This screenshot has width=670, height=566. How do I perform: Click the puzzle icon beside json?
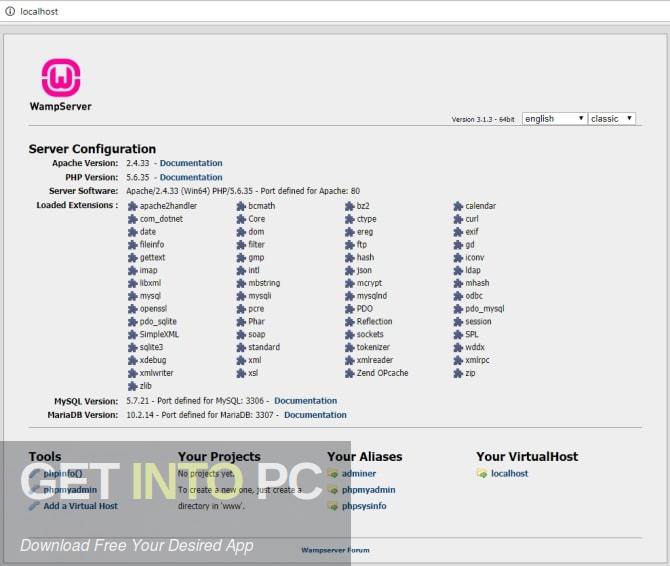point(350,270)
